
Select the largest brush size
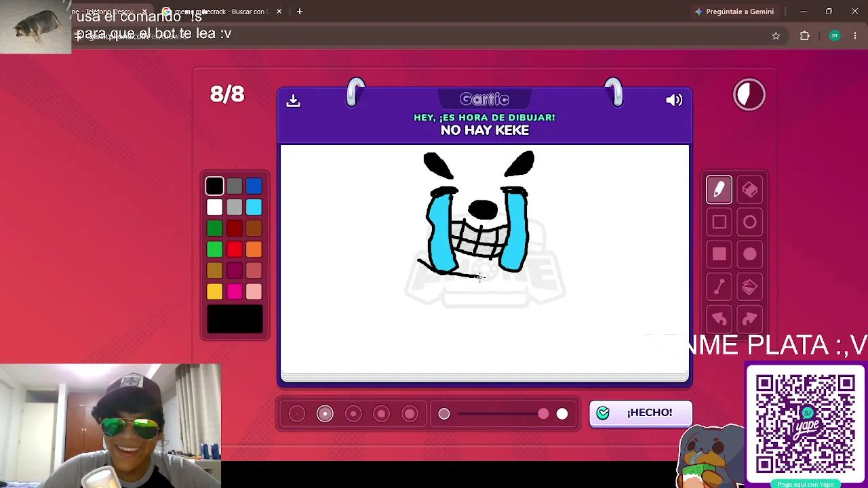[410, 413]
